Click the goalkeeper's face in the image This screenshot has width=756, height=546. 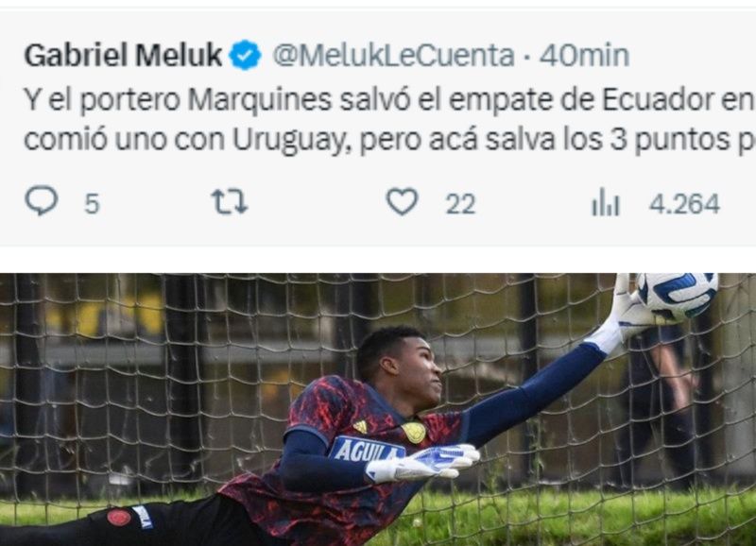[421, 372]
